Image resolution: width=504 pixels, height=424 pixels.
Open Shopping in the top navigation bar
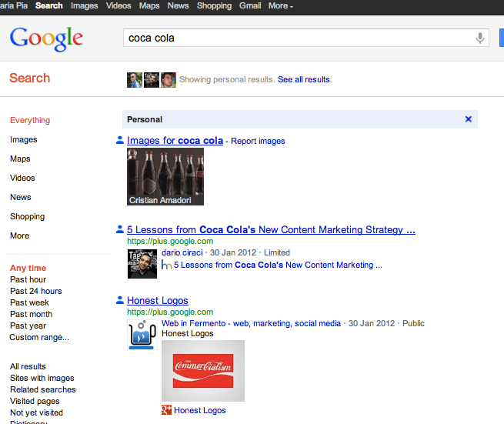(x=214, y=6)
